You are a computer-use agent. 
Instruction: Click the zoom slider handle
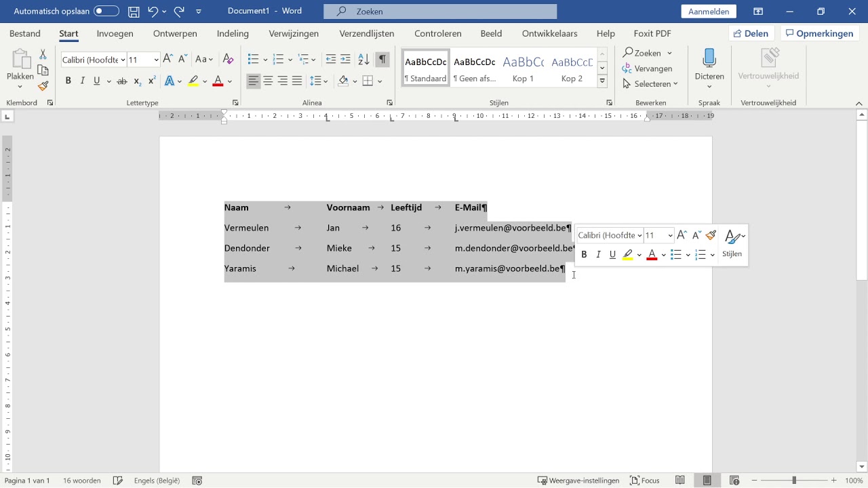pos(794,481)
